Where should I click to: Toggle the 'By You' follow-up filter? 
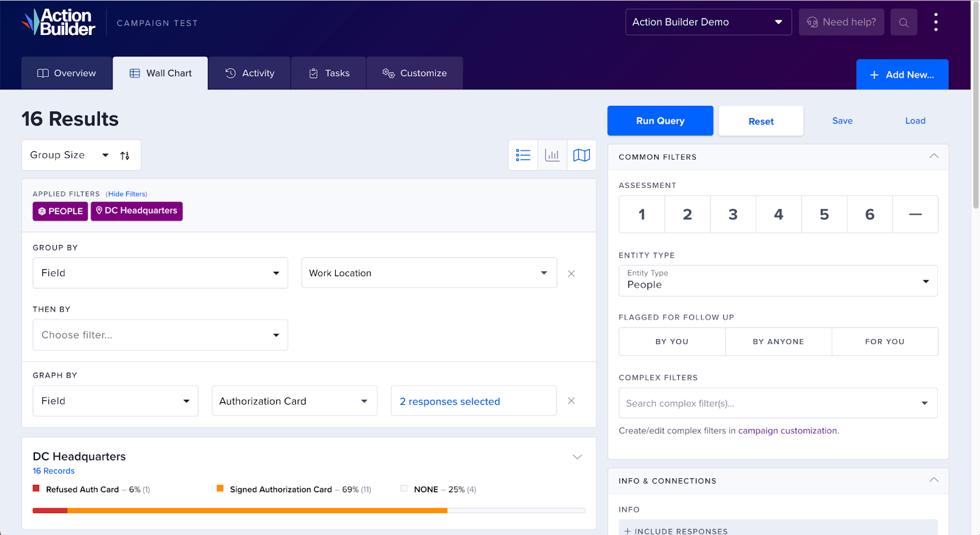point(672,342)
